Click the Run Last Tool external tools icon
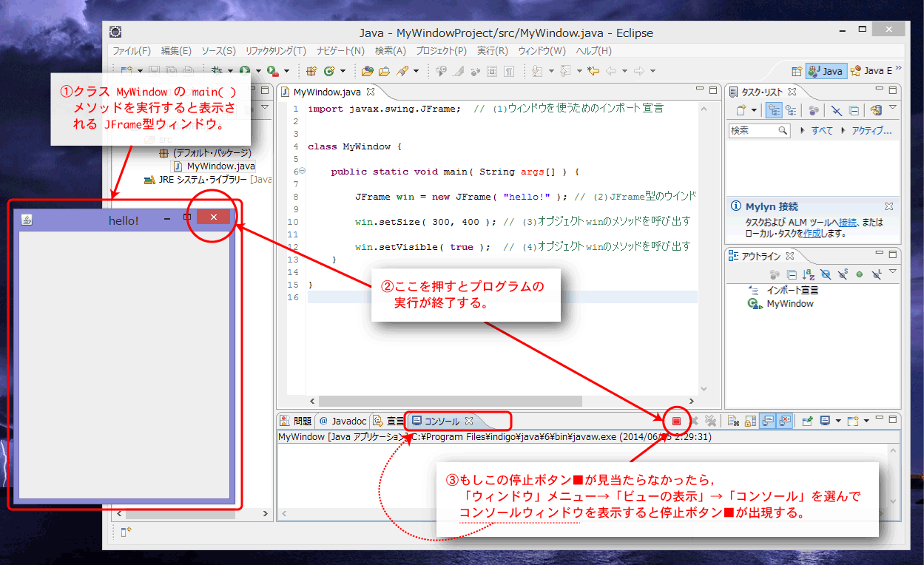Screen dimensions: 924x565 [x=272, y=71]
